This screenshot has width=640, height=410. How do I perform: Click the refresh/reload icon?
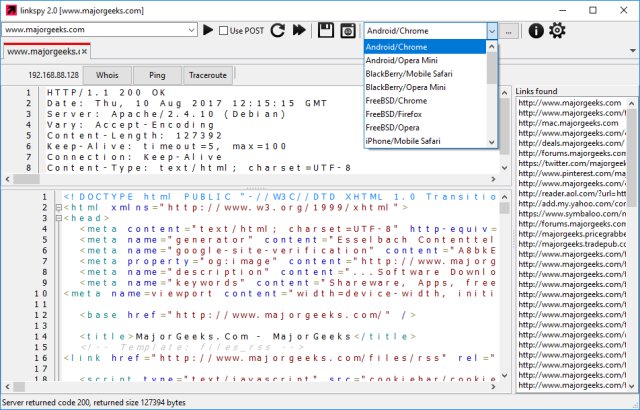tap(277, 31)
